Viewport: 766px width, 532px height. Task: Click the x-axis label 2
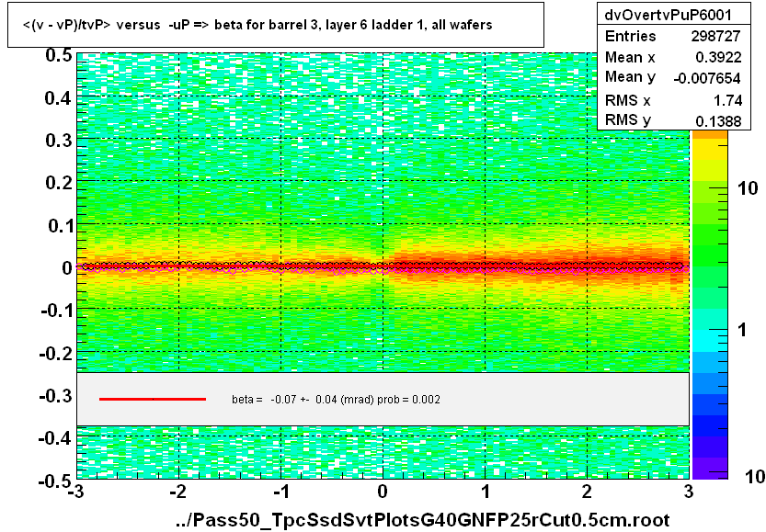587,491
